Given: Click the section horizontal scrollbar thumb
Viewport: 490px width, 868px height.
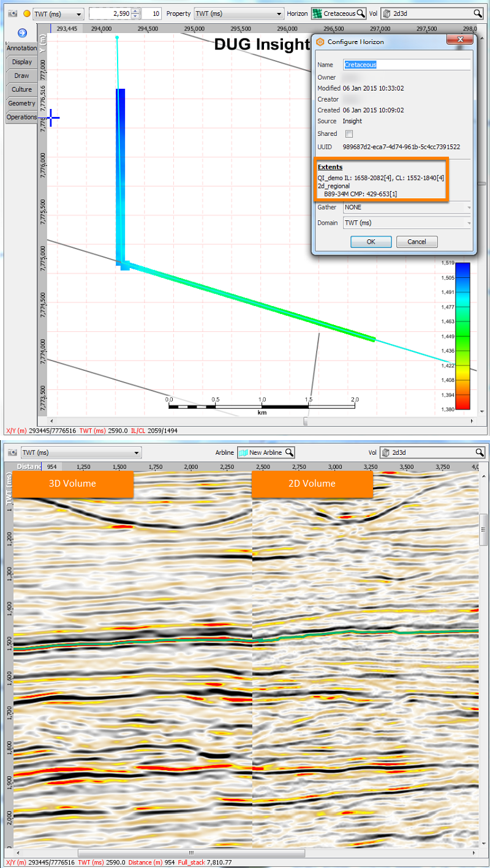Looking at the screenshot, I should point(191,852).
